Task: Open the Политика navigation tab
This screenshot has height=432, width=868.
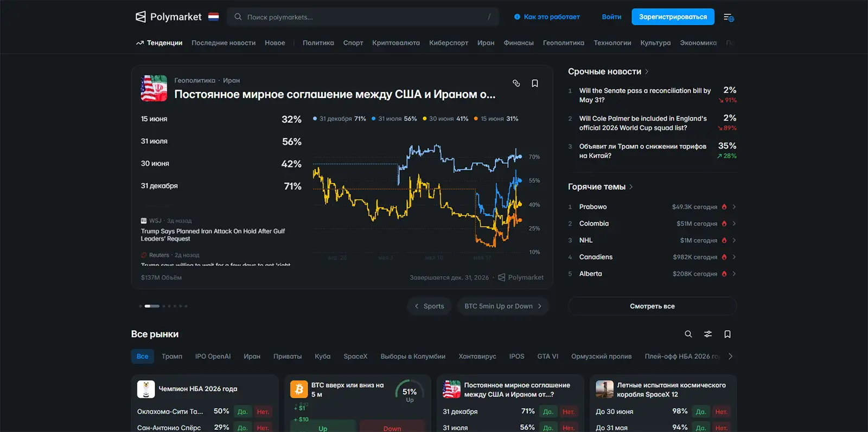Action: [318, 43]
